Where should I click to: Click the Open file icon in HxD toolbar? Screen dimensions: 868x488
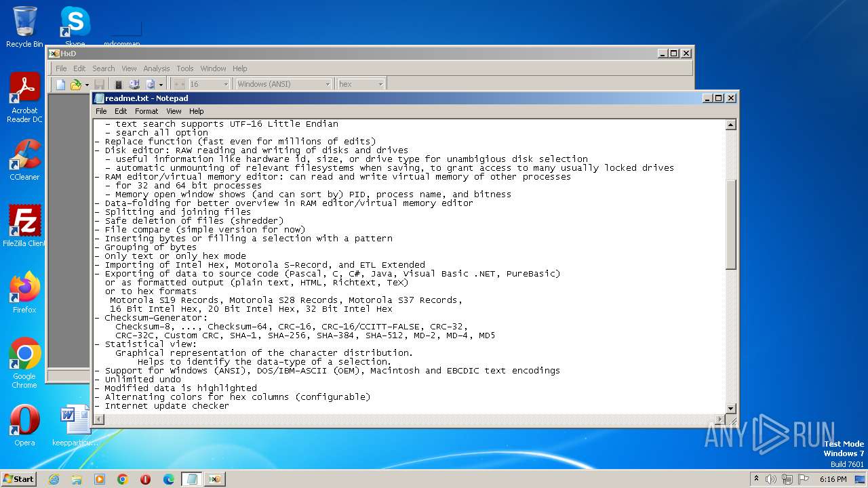75,84
